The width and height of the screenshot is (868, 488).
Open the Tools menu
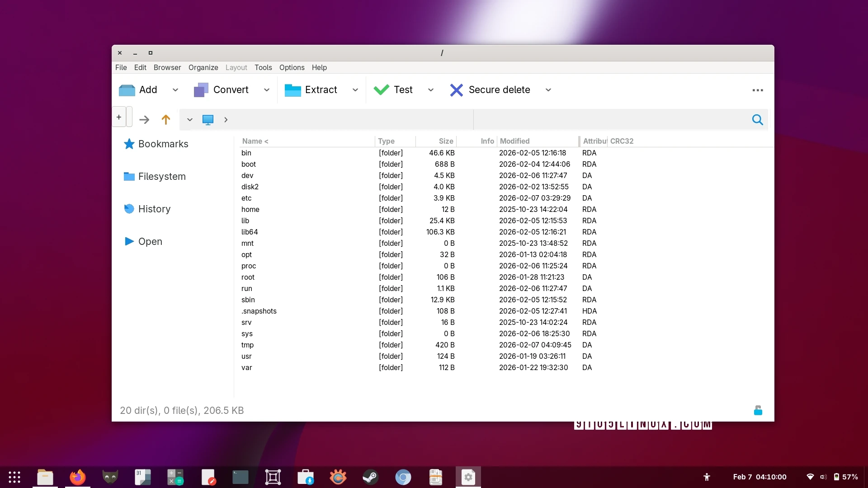coord(263,67)
